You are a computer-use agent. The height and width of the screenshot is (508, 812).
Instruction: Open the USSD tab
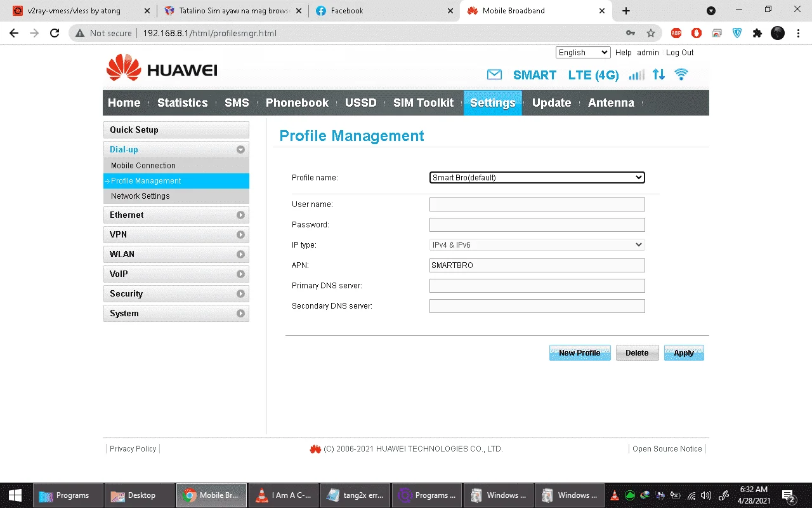(361, 103)
